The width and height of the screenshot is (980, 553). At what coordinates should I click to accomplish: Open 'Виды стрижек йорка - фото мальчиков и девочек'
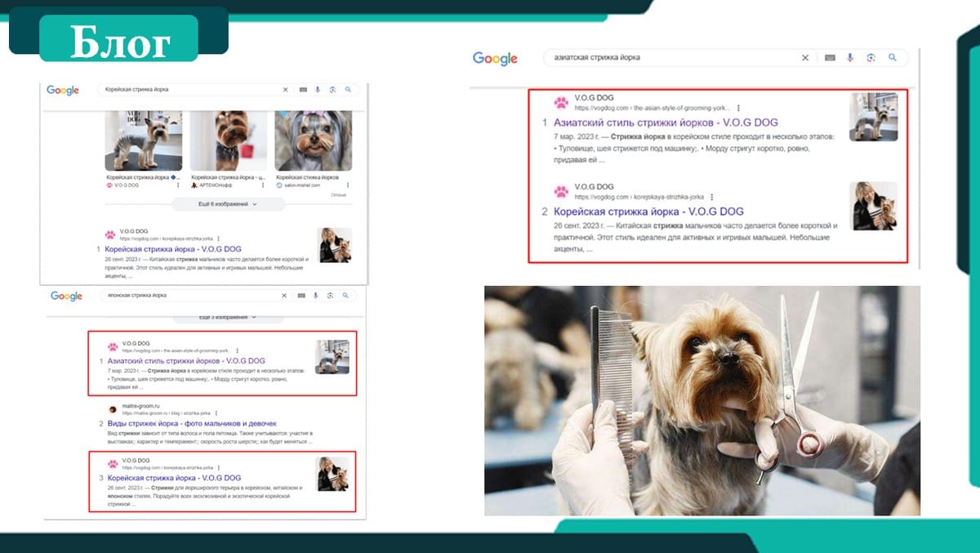tap(192, 424)
